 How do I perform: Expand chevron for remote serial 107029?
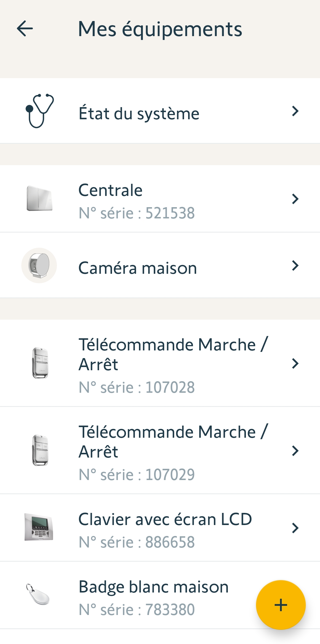[295, 450]
